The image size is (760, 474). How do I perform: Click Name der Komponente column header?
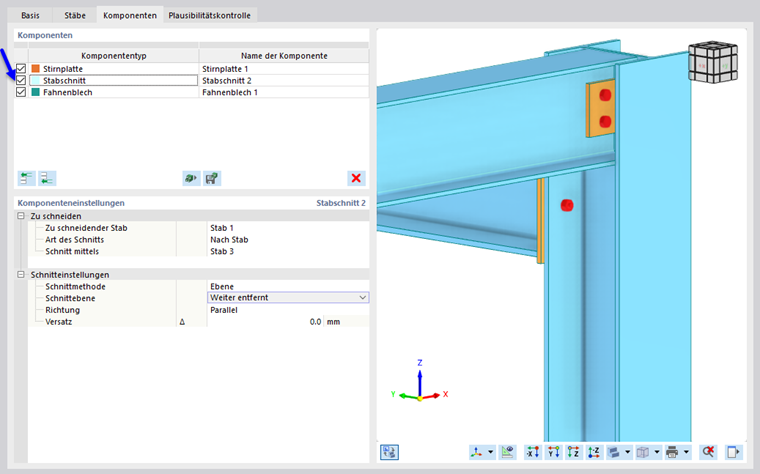pos(284,56)
